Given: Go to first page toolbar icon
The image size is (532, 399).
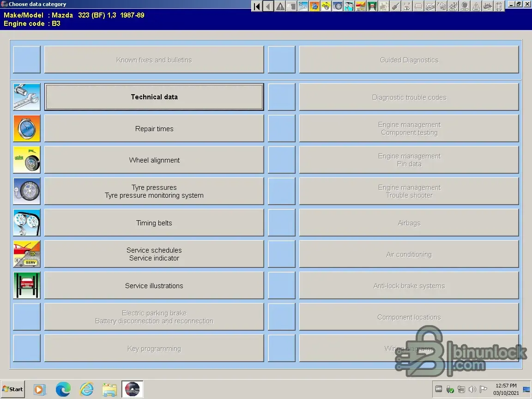Looking at the screenshot, I should (x=257, y=6).
